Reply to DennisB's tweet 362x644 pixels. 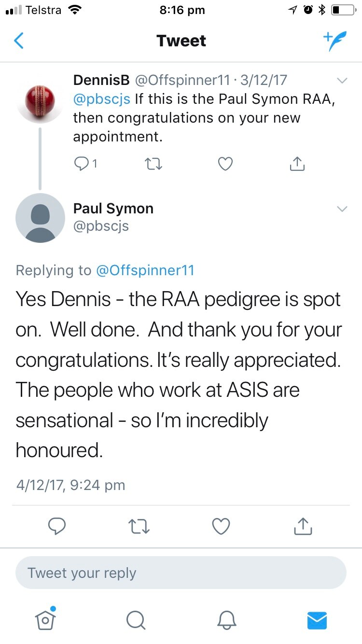click(81, 164)
